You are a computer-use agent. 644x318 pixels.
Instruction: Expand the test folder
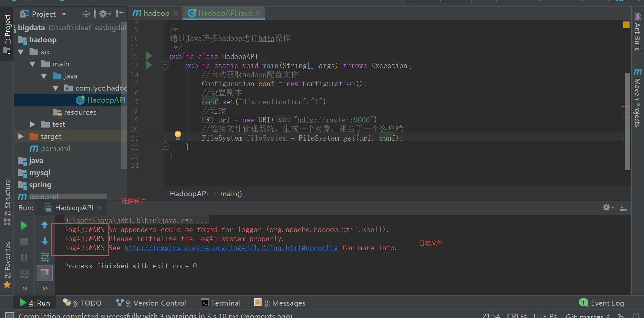pyautogui.click(x=33, y=124)
